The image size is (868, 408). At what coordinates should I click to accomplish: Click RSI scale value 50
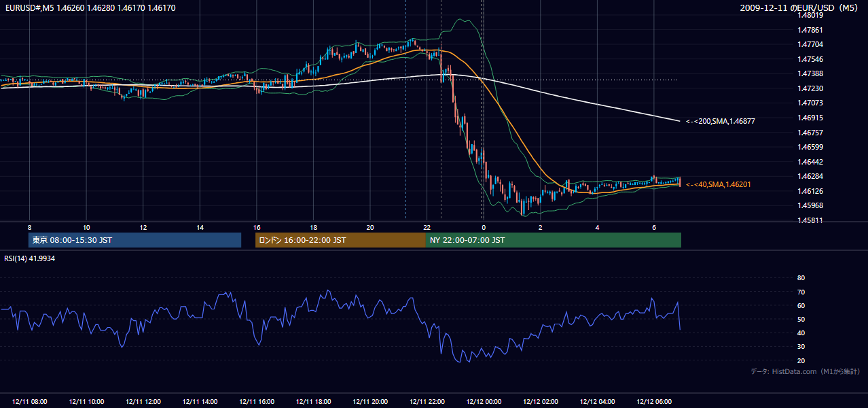801,319
